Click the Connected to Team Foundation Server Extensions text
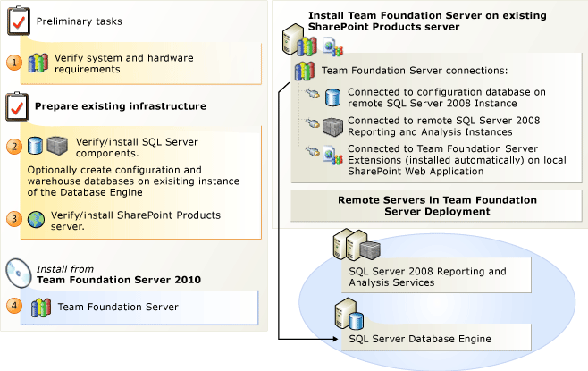 458,160
